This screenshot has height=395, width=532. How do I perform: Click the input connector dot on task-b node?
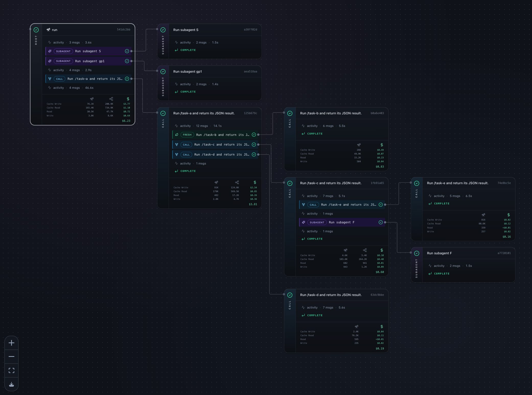(x=284, y=113)
